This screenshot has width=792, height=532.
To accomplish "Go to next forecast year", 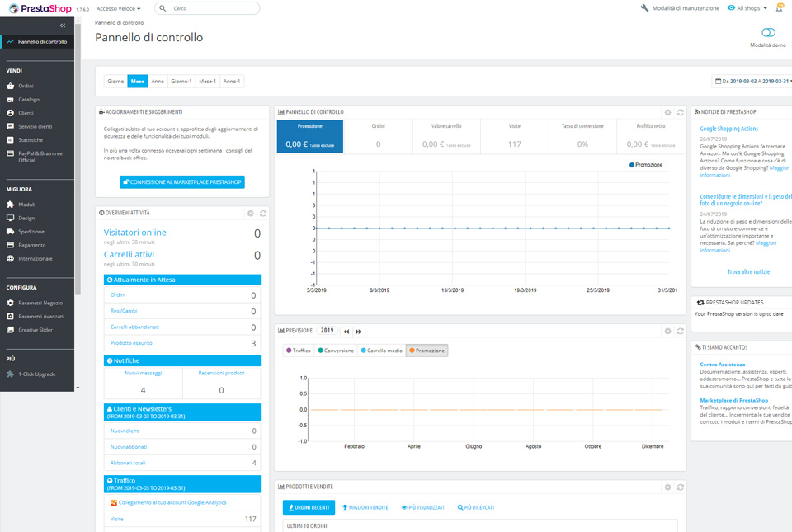I will click(x=358, y=332).
